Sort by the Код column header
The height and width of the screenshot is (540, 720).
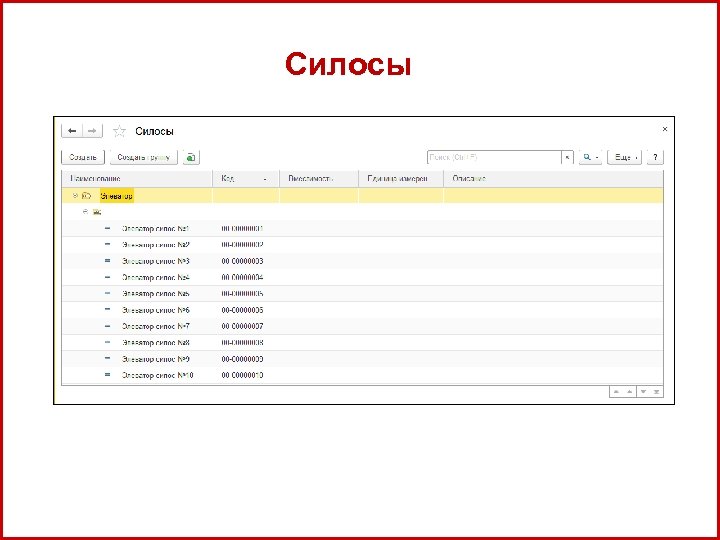pos(246,179)
